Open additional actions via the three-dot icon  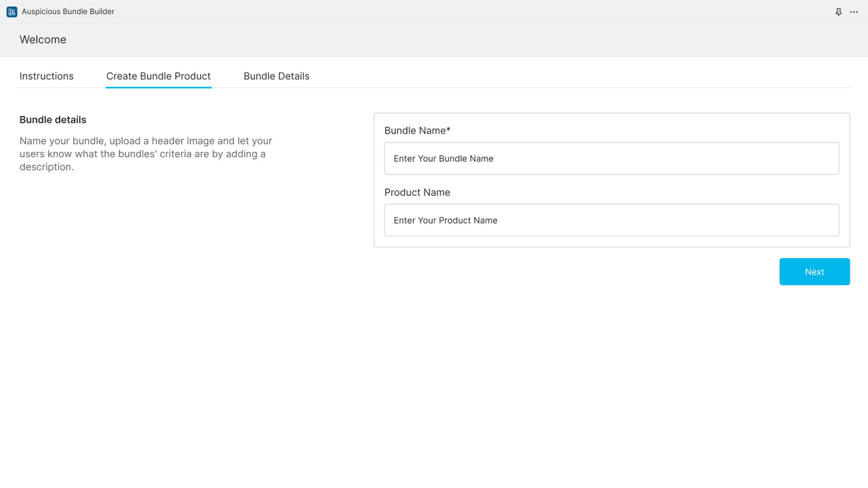tap(854, 12)
